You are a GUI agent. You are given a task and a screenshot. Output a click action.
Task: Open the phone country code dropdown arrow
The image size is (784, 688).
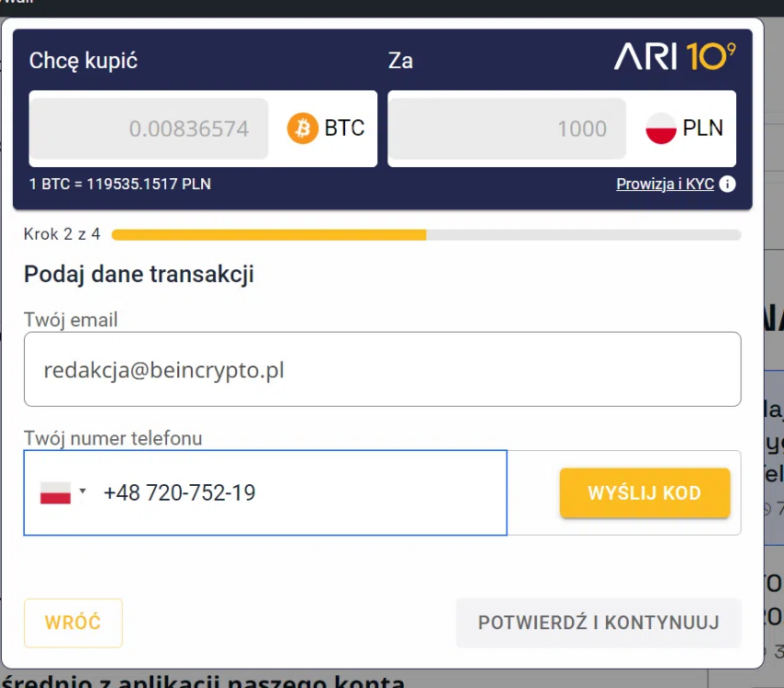pyautogui.click(x=83, y=491)
